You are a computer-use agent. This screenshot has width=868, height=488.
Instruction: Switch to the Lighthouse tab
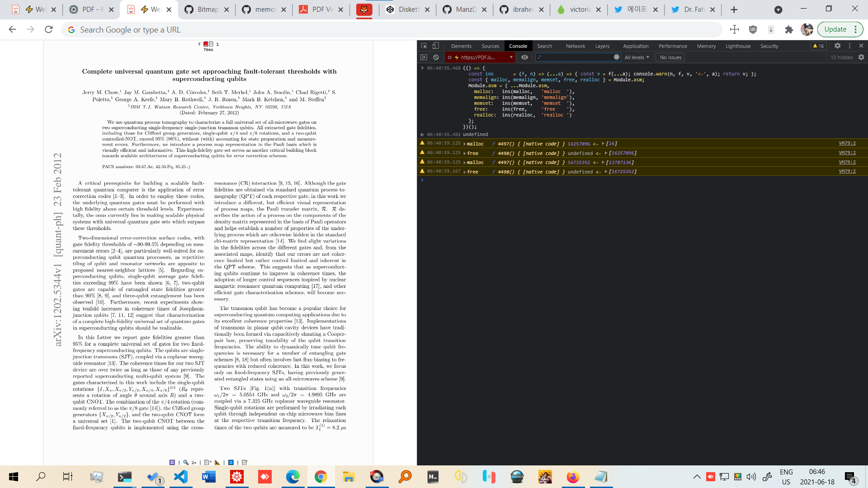pyautogui.click(x=738, y=46)
